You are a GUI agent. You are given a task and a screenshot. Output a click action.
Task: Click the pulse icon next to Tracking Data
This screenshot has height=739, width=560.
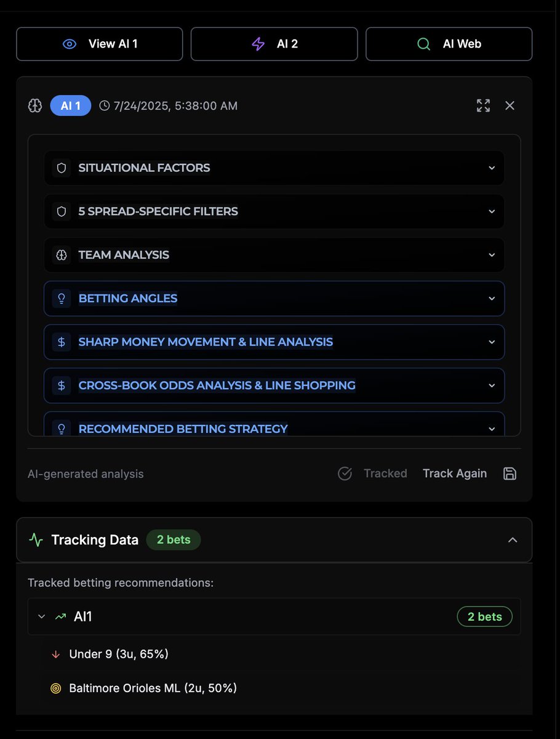(35, 539)
